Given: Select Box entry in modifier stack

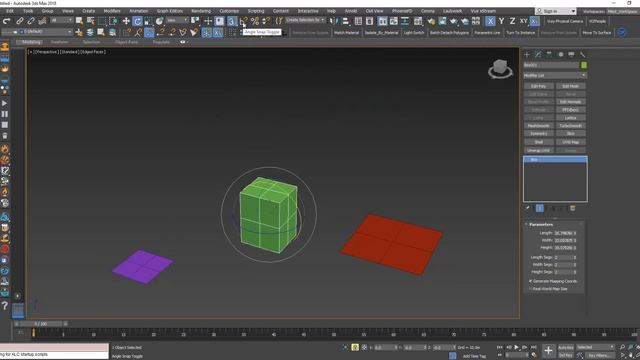Looking at the screenshot, I should click(555, 160).
